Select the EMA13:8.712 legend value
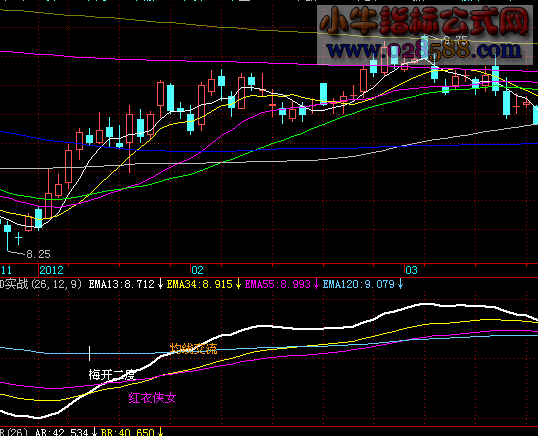538x436 pixels. coord(122,284)
